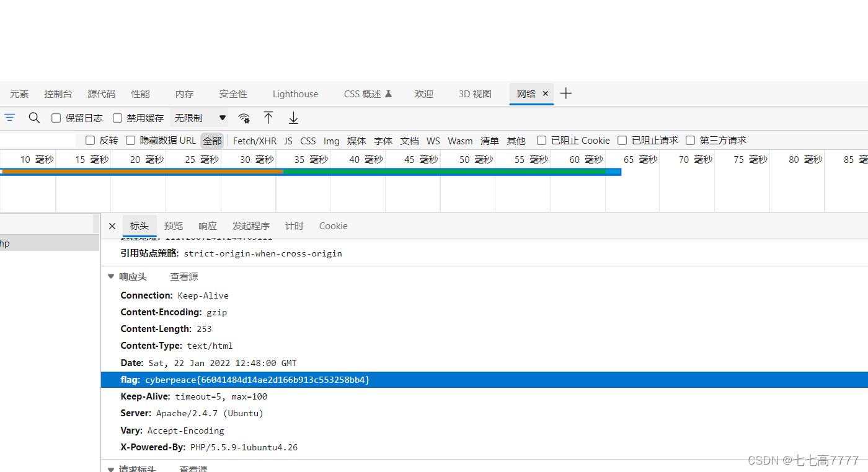Click the export HAR download arrow
The height and width of the screenshot is (472, 868).
[x=294, y=118]
